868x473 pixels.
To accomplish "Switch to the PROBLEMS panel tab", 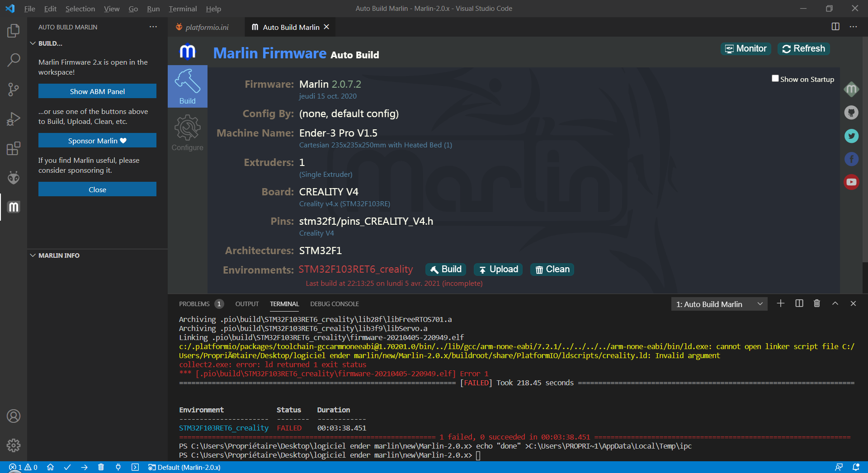I will click(194, 304).
